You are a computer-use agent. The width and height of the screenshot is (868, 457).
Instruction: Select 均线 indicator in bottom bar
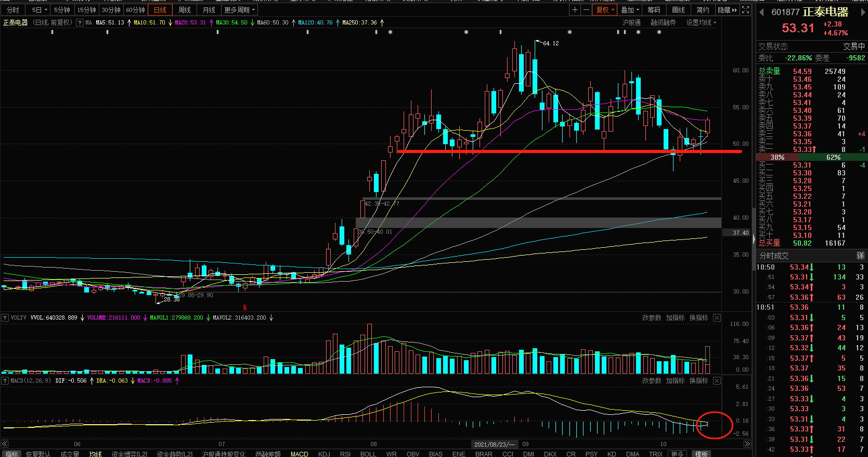coord(95,454)
